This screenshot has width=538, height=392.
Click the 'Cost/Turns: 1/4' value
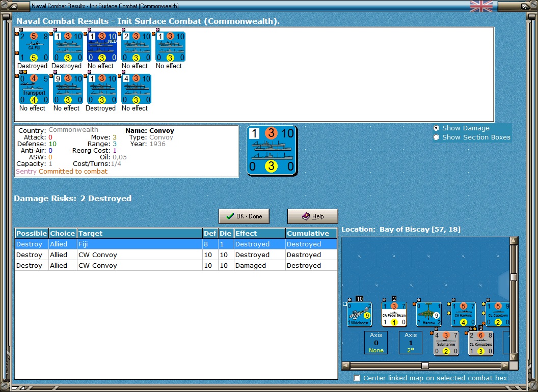(116, 164)
